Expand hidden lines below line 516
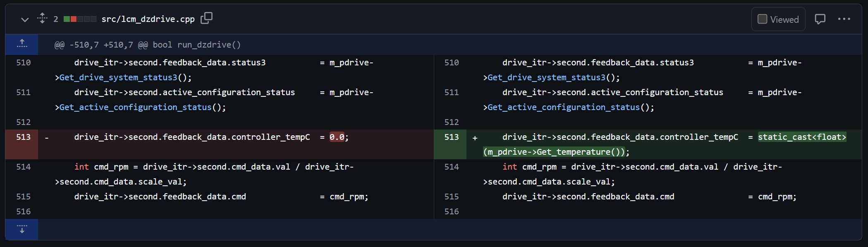This screenshot has width=868, height=247. pos(22,229)
